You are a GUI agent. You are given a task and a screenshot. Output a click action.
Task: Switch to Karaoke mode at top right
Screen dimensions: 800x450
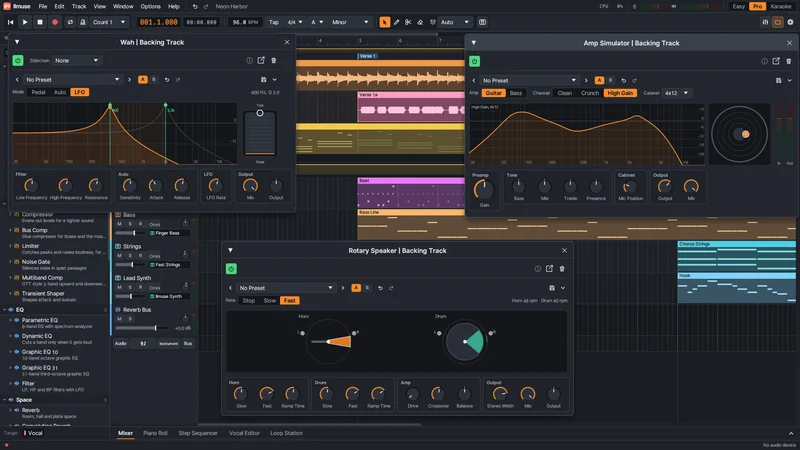click(781, 7)
